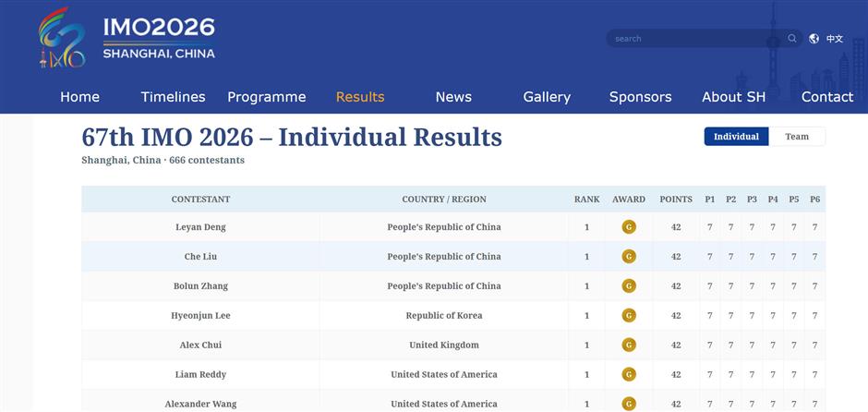Viewport: 868px width, 412px height.
Task: Click Leyan Deng's People's Republic of China cell
Action: 444,227
